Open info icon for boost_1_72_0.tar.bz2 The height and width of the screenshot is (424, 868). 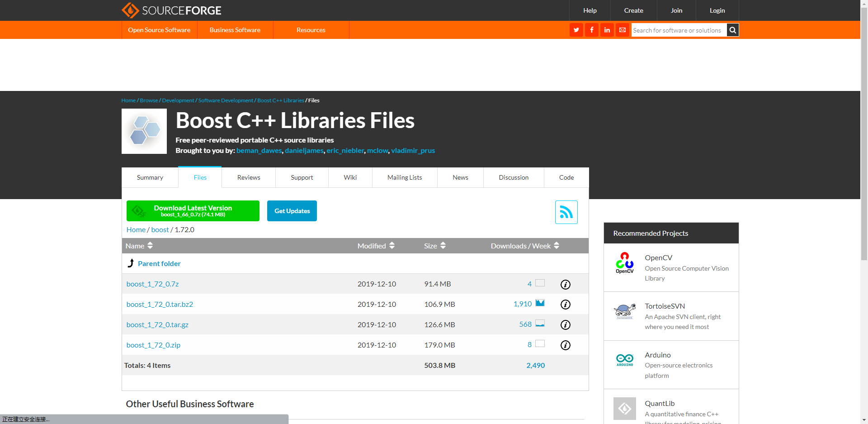[565, 304]
